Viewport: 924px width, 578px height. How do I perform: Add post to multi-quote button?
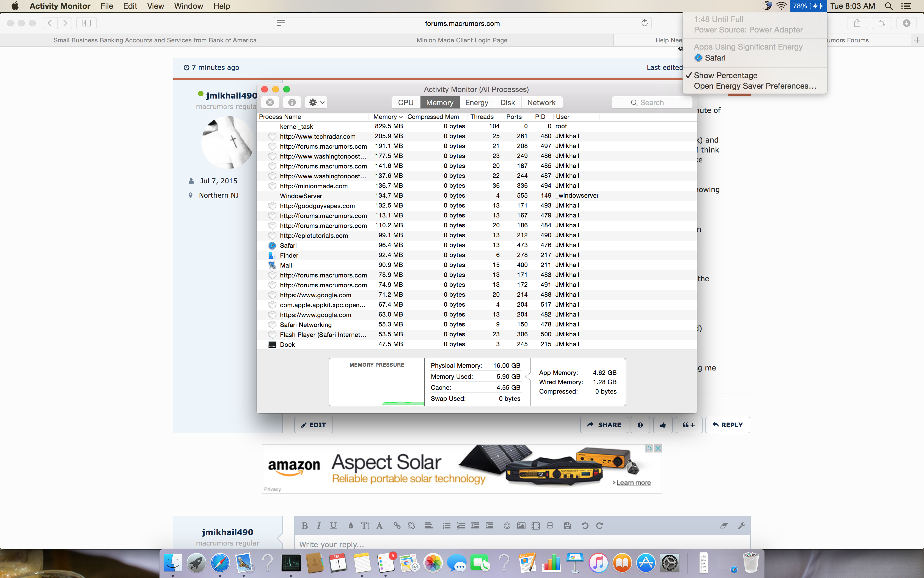pyautogui.click(x=689, y=425)
